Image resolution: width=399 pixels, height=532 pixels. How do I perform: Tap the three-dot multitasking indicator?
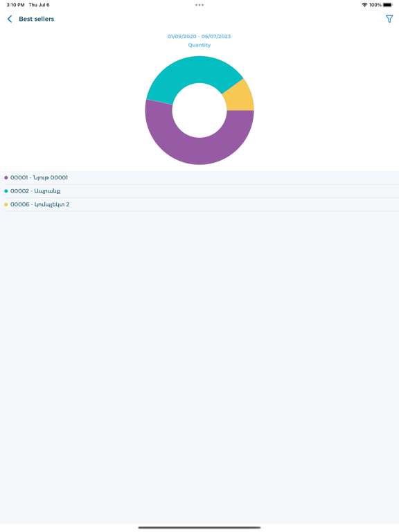pos(199,5)
